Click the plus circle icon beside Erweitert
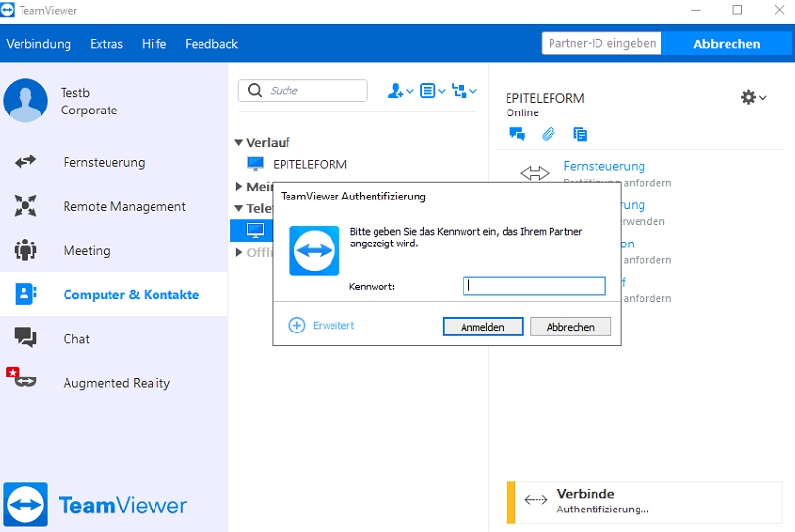The width and height of the screenshot is (795, 532). point(297,325)
